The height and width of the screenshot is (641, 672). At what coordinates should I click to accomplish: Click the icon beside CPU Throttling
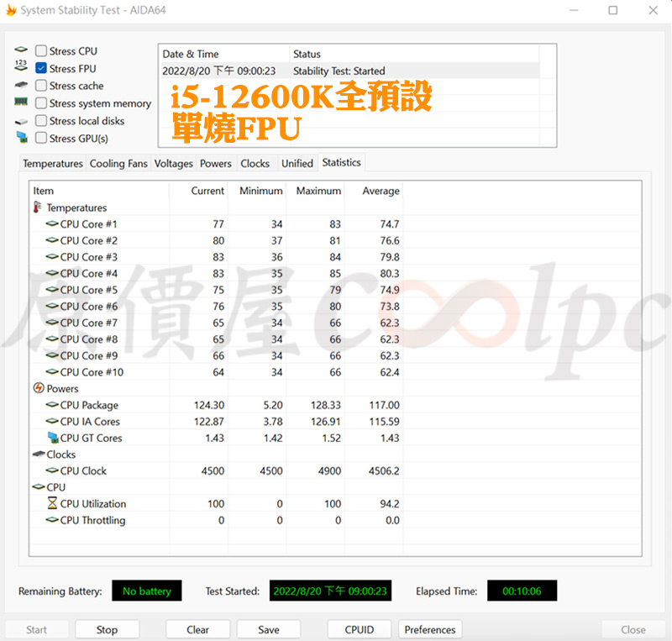click(52, 519)
